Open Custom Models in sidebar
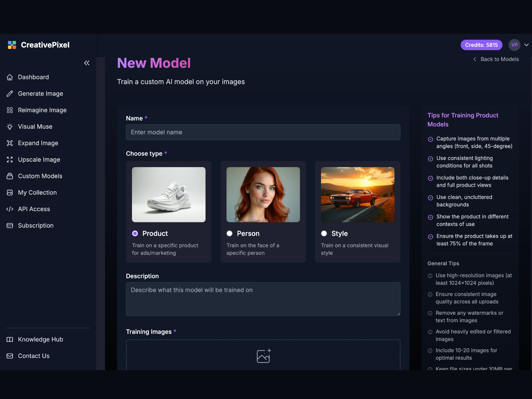Screen dimensions: 532x399 pyautogui.click(x=40, y=176)
